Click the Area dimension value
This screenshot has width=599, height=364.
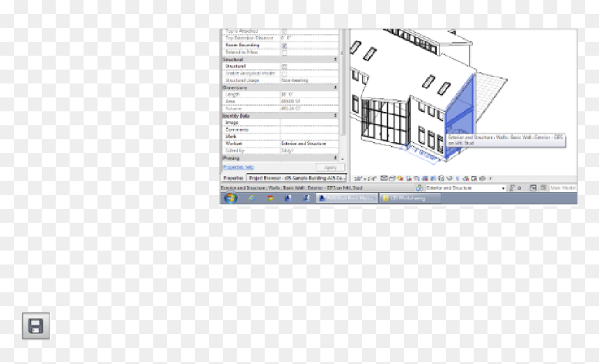[x=309, y=101]
